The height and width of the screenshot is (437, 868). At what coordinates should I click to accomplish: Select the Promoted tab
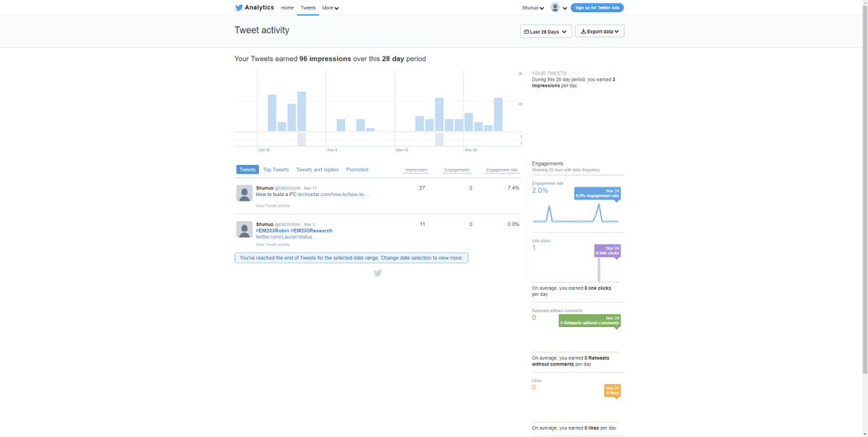pos(357,169)
